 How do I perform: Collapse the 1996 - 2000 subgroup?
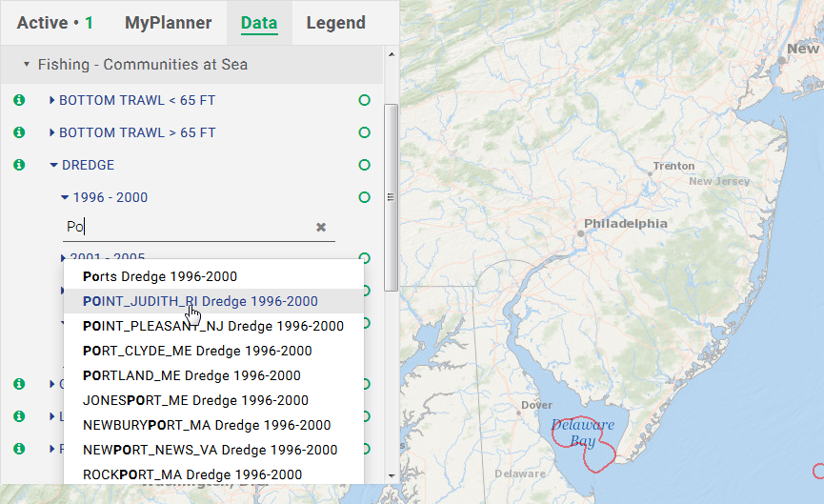(65, 197)
